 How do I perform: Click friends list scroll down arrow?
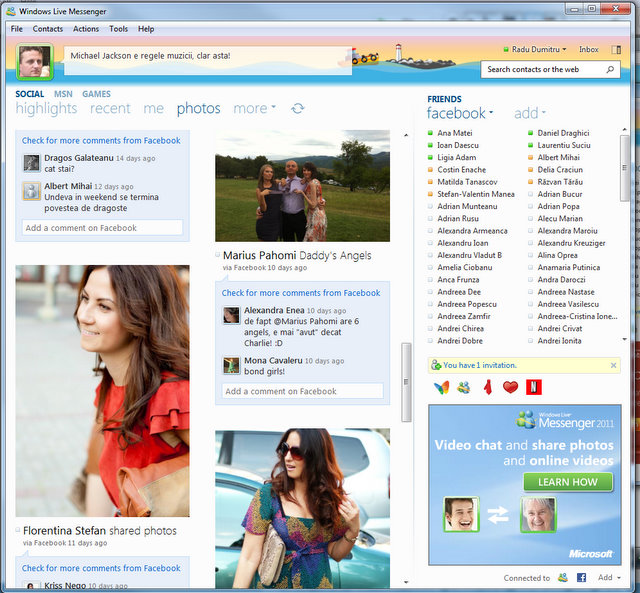[x=624, y=340]
